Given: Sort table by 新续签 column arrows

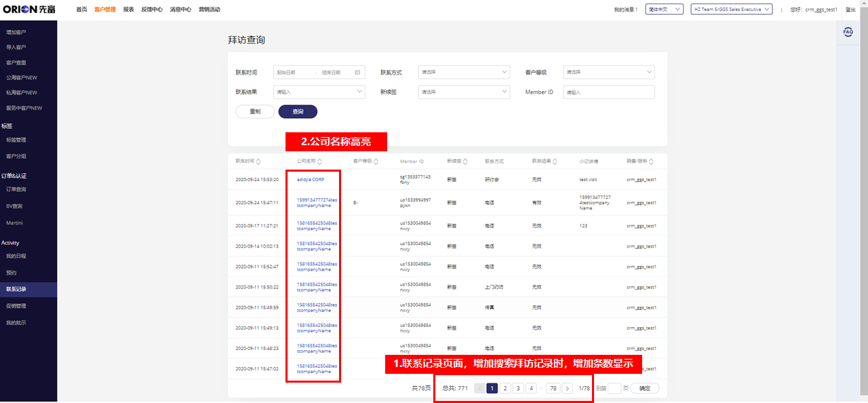Looking at the screenshot, I should [465, 161].
